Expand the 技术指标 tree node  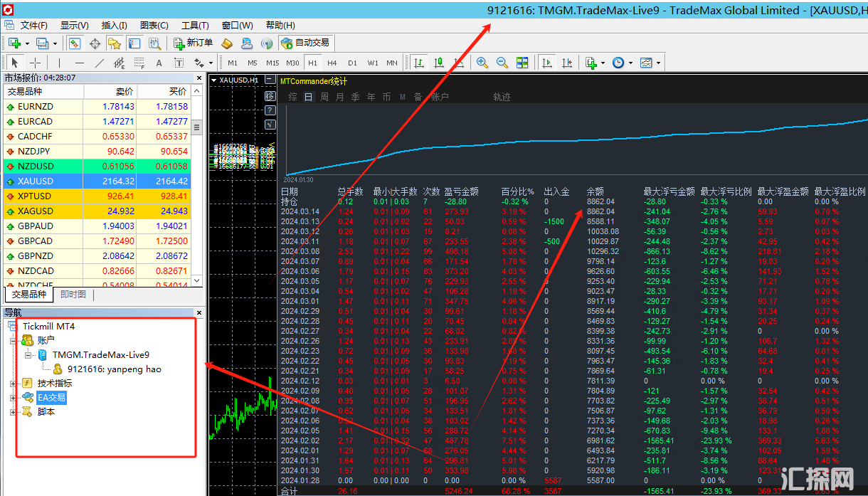pos(13,384)
